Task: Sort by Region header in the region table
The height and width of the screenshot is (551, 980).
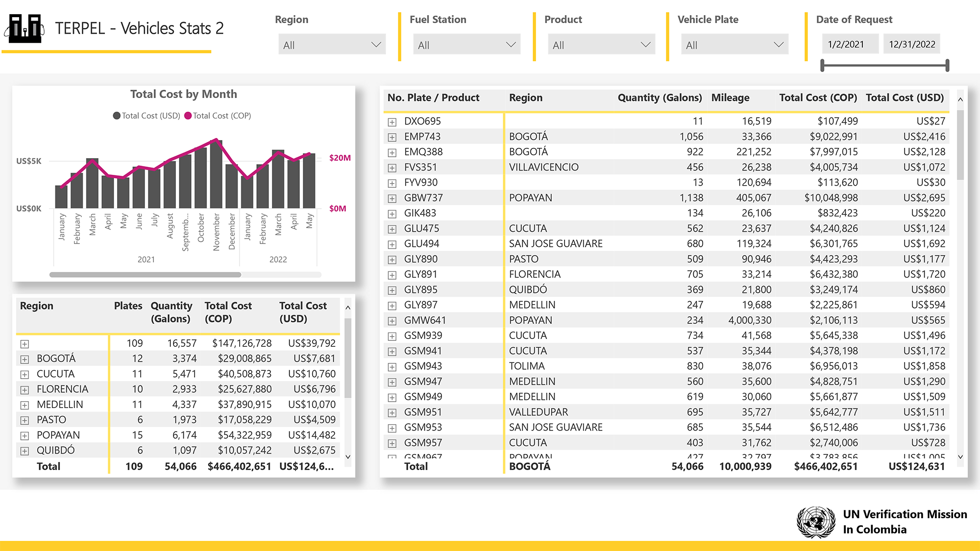Action: 36,306
